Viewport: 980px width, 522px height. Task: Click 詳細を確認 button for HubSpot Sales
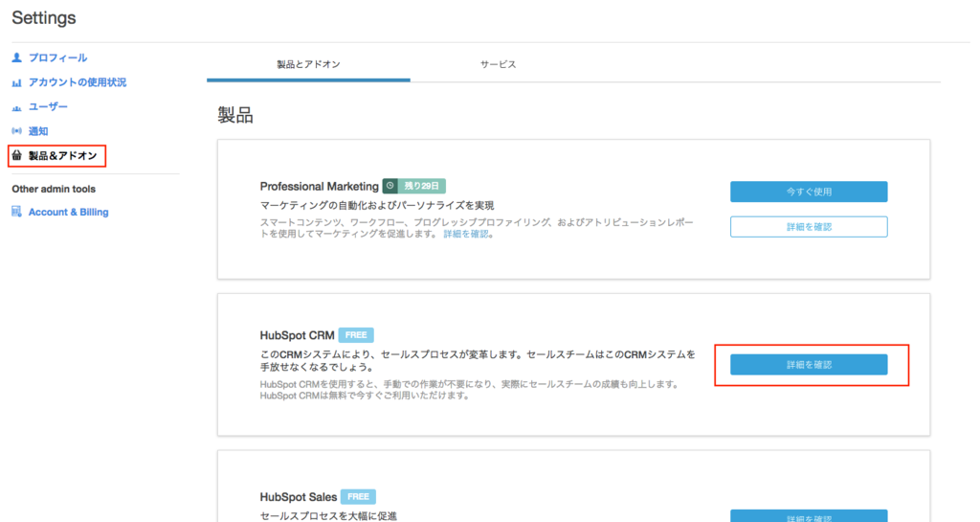pyautogui.click(x=809, y=515)
